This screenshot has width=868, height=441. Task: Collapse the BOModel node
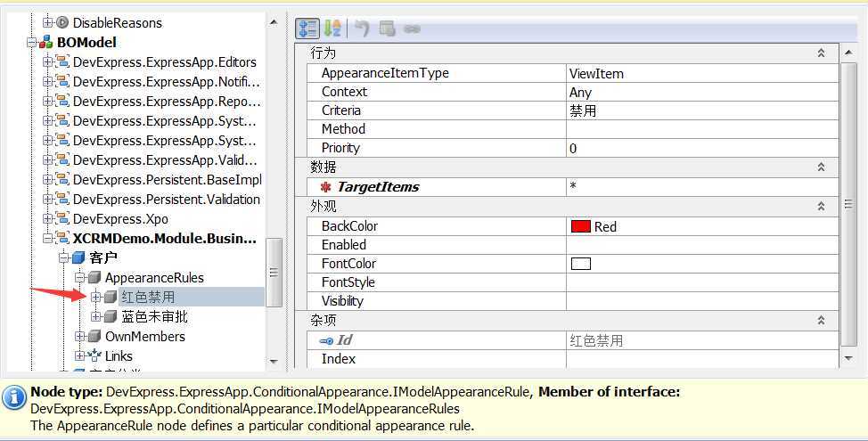coord(32,43)
